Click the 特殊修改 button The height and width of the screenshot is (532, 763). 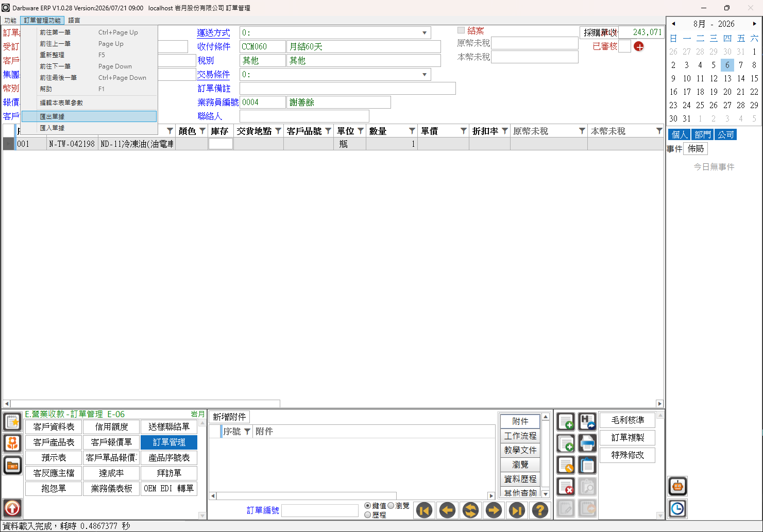[628, 455]
